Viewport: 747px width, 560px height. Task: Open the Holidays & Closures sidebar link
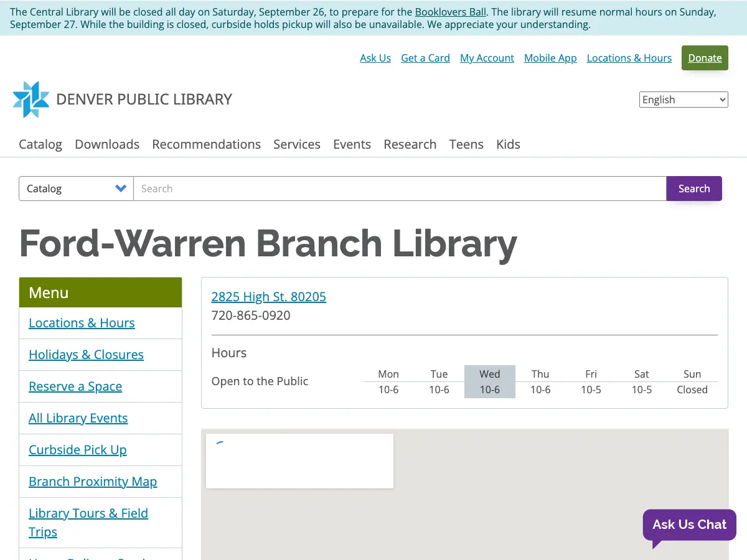click(x=86, y=355)
